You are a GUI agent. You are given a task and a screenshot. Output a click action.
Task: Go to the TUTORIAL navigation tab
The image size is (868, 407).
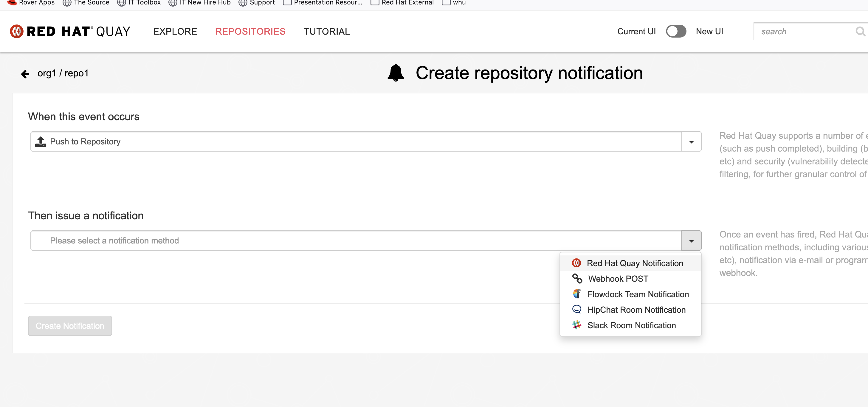pyautogui.click(x=326, y=31)
